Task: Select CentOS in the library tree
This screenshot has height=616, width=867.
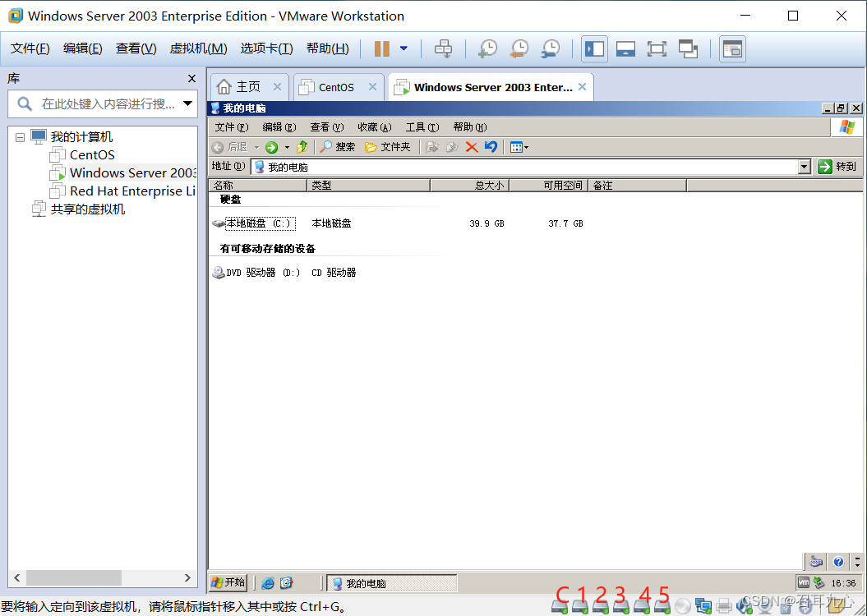Action: 92,154
